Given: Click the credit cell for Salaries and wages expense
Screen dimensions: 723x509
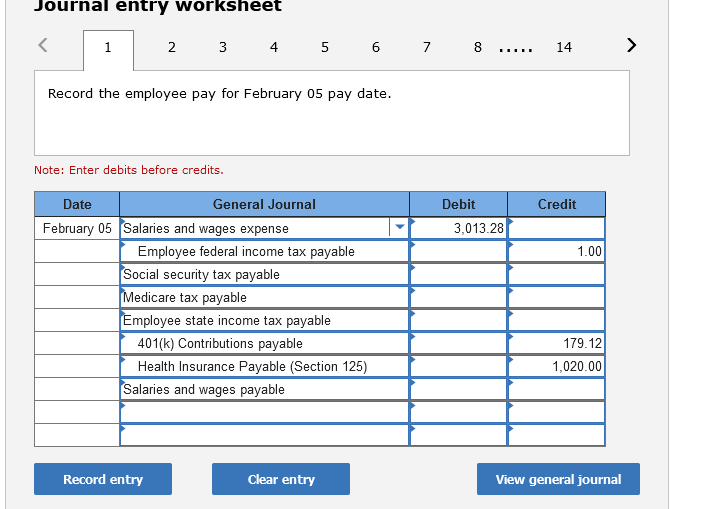Looking at the screenshot, I should 557,228.
